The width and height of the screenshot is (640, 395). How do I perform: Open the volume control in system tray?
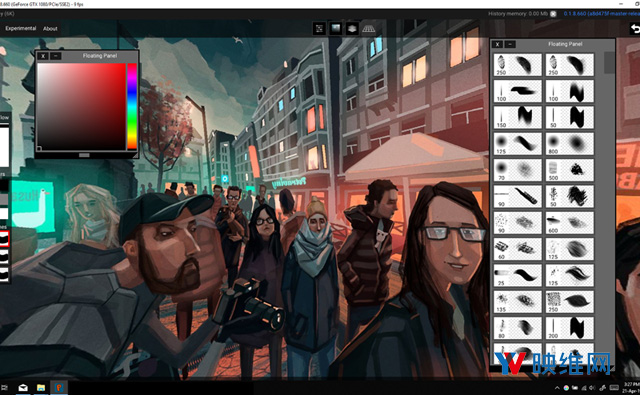[592, 388]
